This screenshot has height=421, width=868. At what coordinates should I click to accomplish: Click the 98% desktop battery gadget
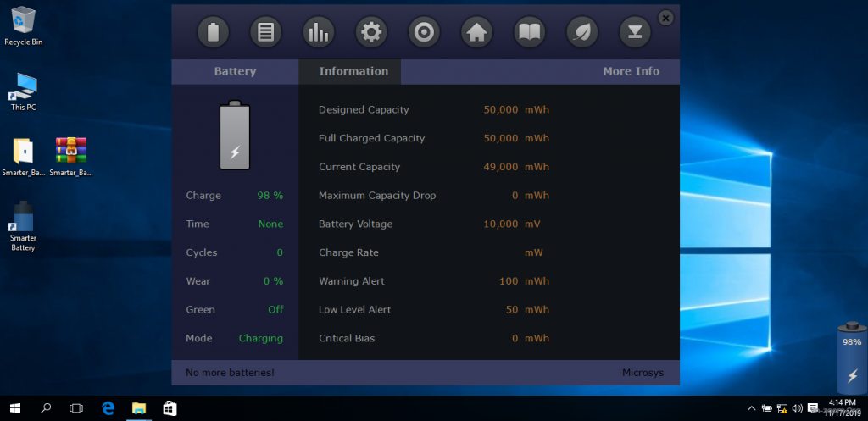[x=852, y=358]
